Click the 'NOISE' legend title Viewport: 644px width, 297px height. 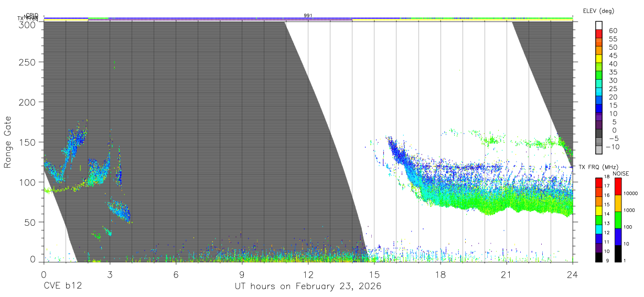coord(620,173)
